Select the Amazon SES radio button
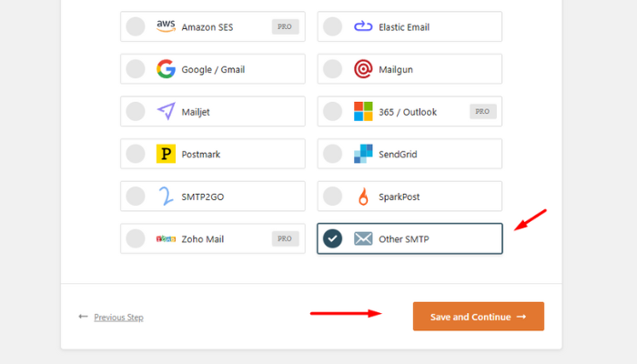Viewport: 637px width, 364px height. pyautogui.click(x=136, y=26)
